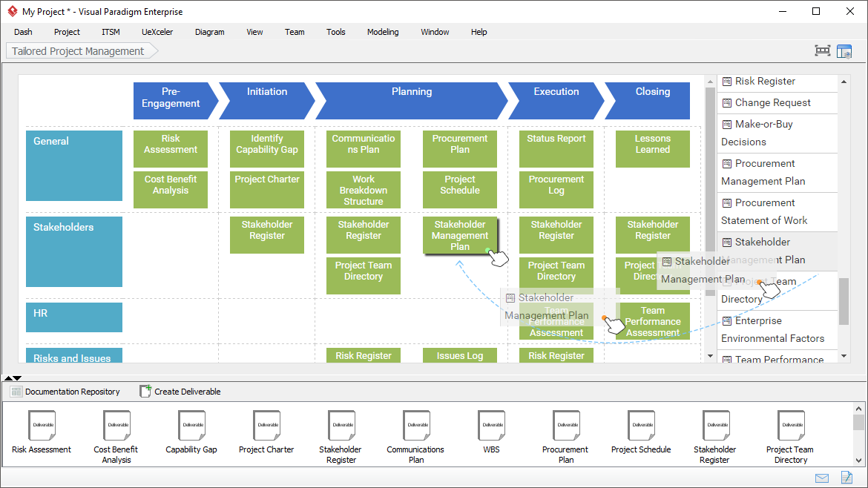This screenshot has height=488, width=868.
Task: Click the up arrow of the artifact list scroller
Action: click(x=844, y=82)
